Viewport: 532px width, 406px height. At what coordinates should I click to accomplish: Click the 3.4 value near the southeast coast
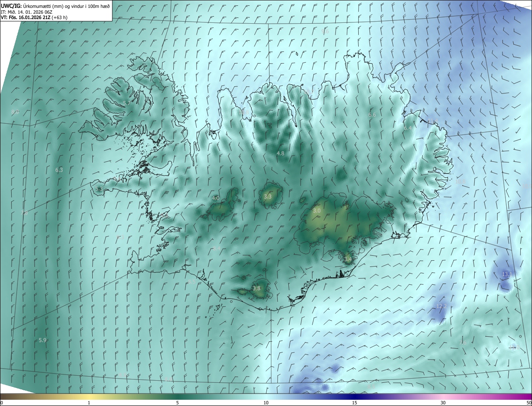coord(348,259)
